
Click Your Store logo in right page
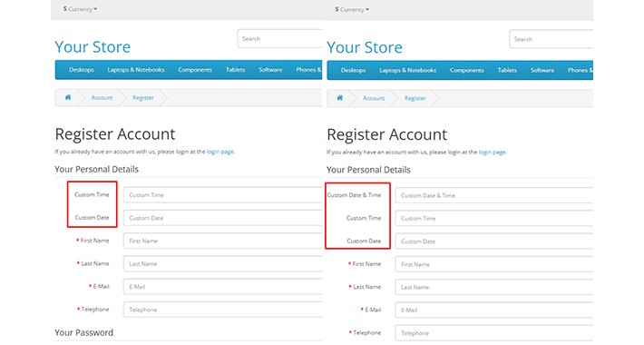[365, 47]
